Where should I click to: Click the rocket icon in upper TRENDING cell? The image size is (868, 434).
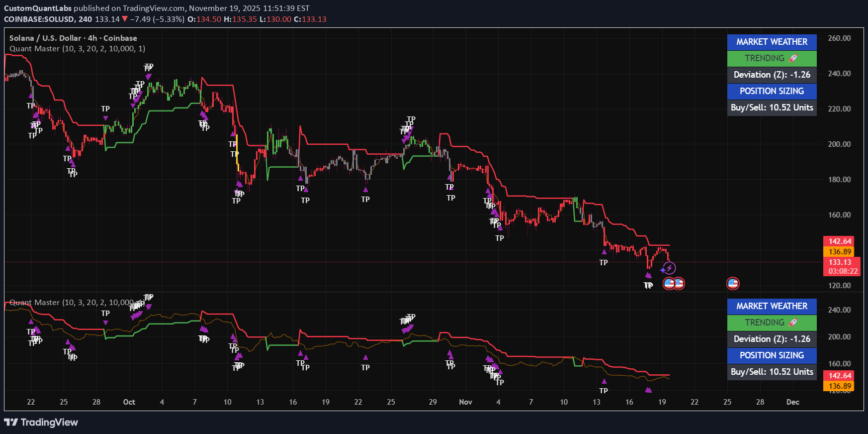pyautogui.click(x=793, y=58)
